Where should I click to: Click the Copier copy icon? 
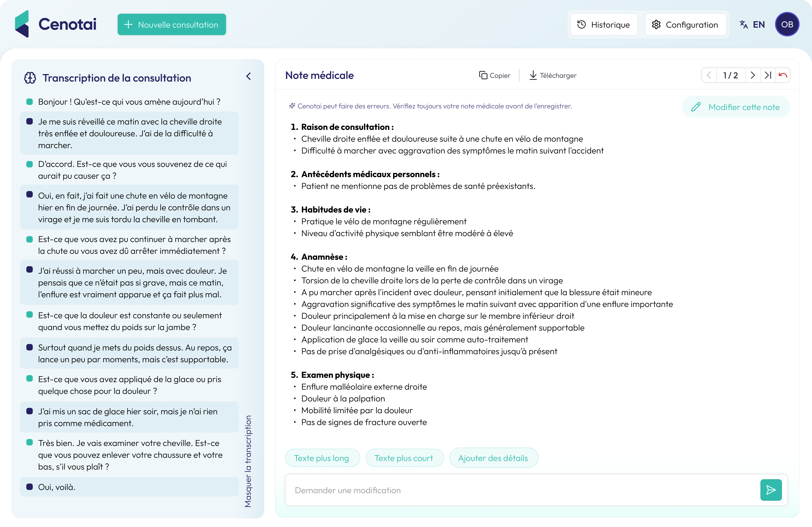click(x=483, y=75)
